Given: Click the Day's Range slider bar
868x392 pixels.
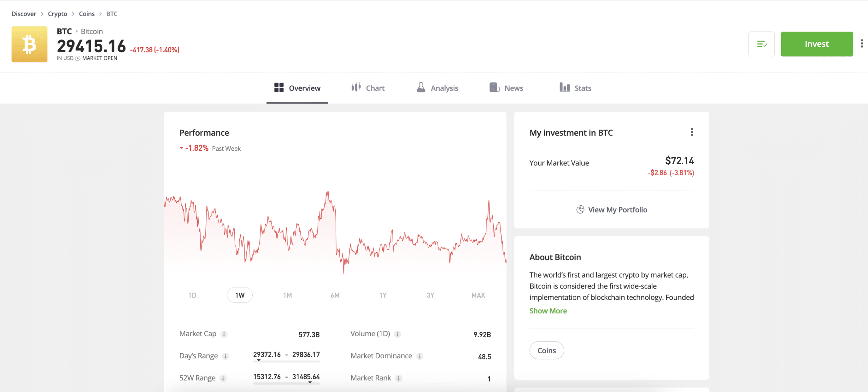Looking at the screenshot, I should [x=287, y=361].
